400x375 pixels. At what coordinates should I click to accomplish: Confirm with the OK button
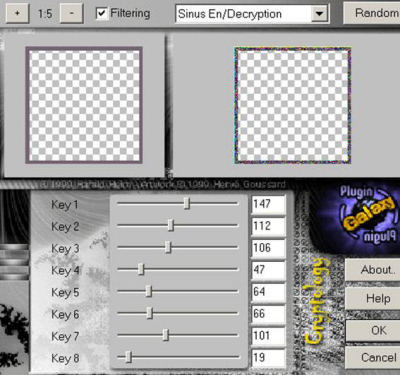point(373,331)
